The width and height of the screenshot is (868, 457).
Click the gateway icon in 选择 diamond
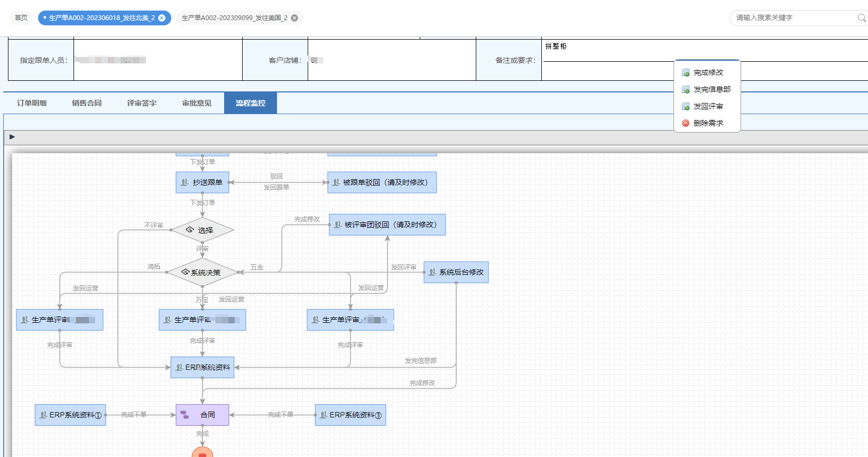[190, 230]
